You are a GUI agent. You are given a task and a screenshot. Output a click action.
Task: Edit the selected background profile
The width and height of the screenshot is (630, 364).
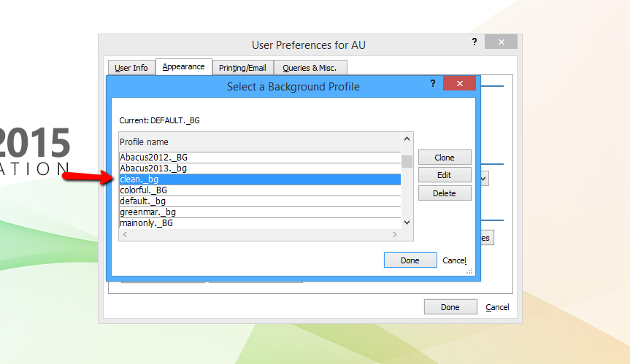pyautogui.click(x=445, y=175)
